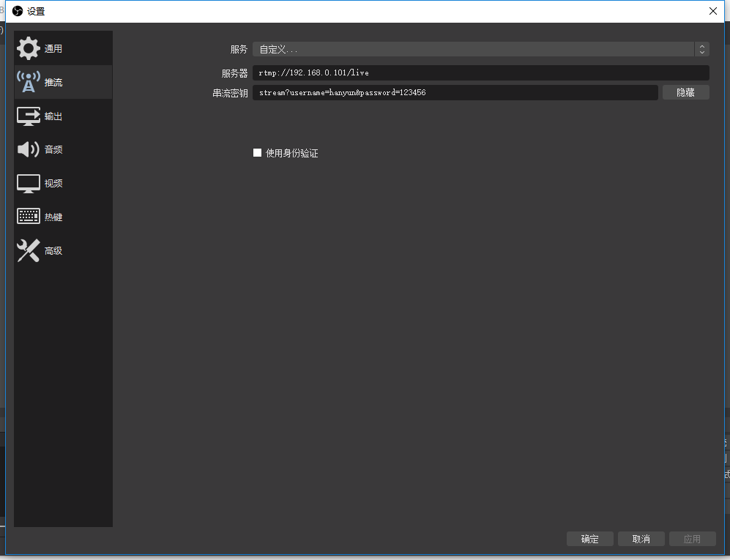Click the 服务 dropdown arrow stepper
This screenshot has width=730, height=560.
pos(702,49)
